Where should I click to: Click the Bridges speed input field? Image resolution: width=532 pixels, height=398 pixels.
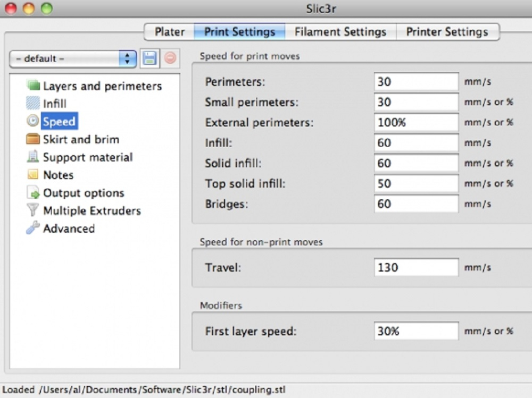(x=417, y=204)
